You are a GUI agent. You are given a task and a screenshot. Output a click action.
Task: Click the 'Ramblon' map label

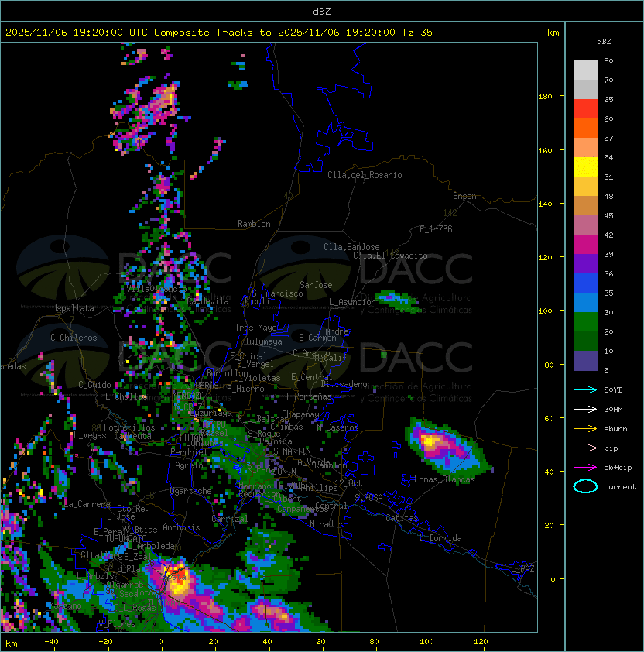[x=254, y=224]
